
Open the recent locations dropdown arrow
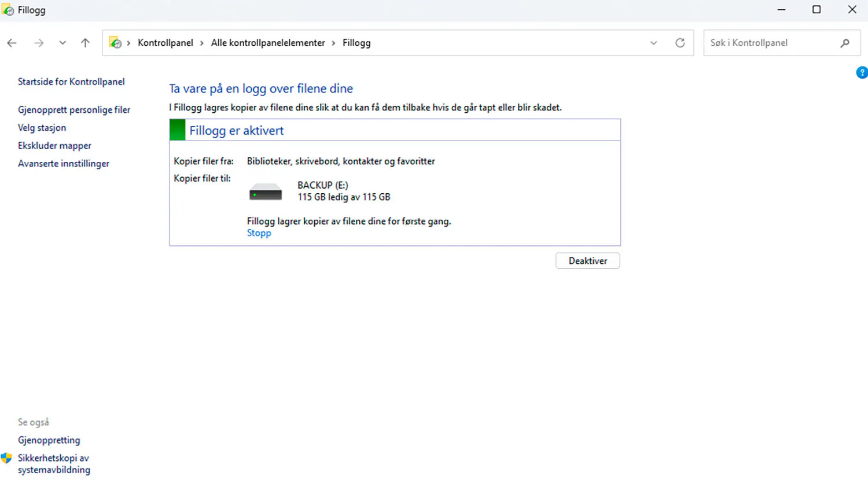click(62, 43)
